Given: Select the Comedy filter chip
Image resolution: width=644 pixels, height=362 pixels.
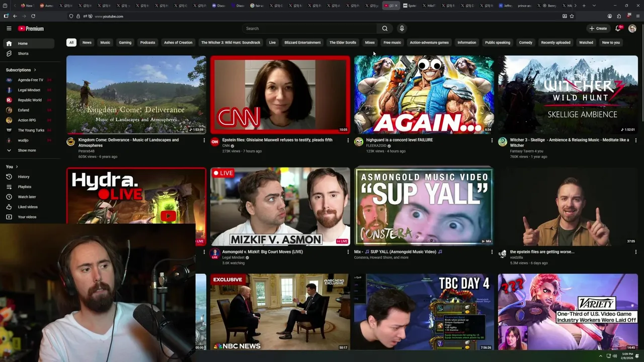Looking at the screenshot, I should 526,43.
